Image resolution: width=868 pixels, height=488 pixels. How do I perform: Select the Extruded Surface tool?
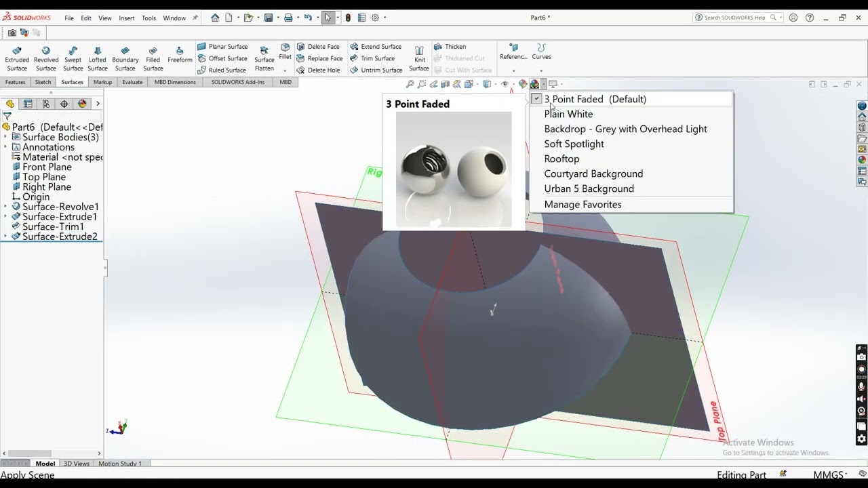[x=17, y=59]
